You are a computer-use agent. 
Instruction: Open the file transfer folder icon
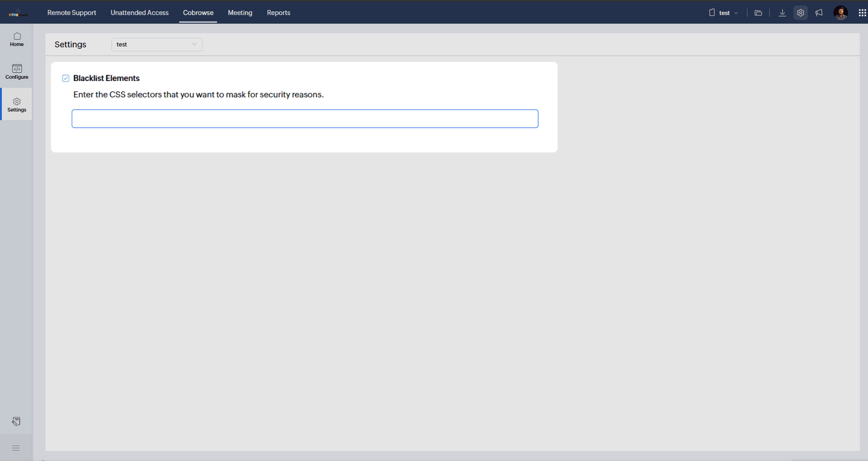coord(758,13)
